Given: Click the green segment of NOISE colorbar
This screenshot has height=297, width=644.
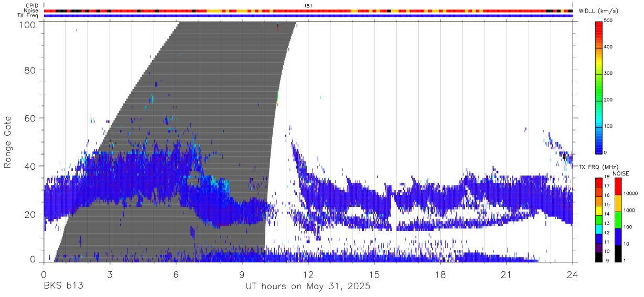Looking at the screenshot, I should (x=617, y=219).
